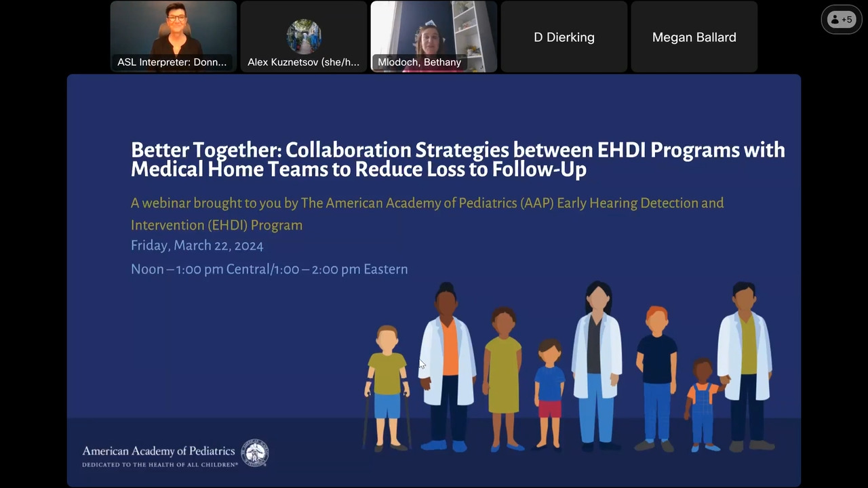Click the 'Noon – 1:00 pm Central' time line
The image size is (868, 488).
pyautogui.click(x=269, y=269)
